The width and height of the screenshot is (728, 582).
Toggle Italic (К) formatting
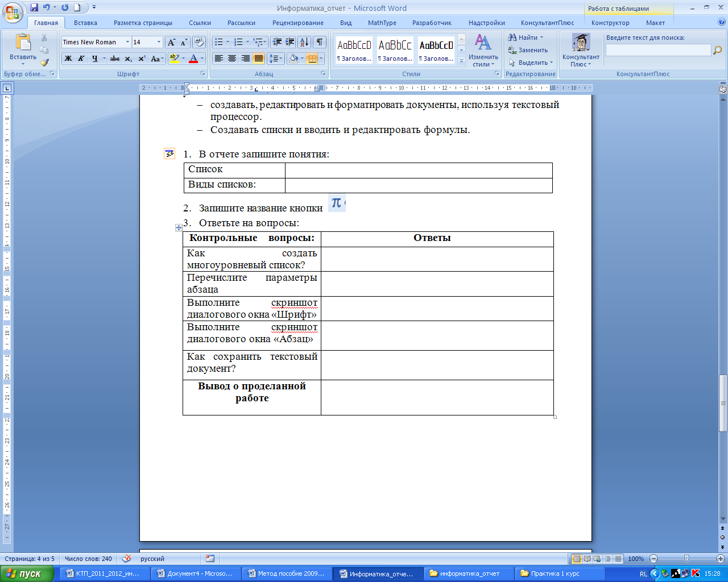pos(81,59)
